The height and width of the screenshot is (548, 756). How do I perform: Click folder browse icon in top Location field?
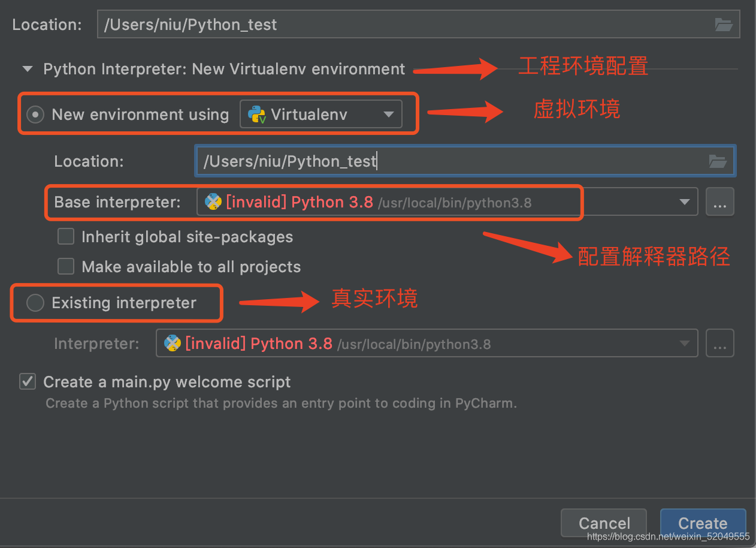pos(724,25)
